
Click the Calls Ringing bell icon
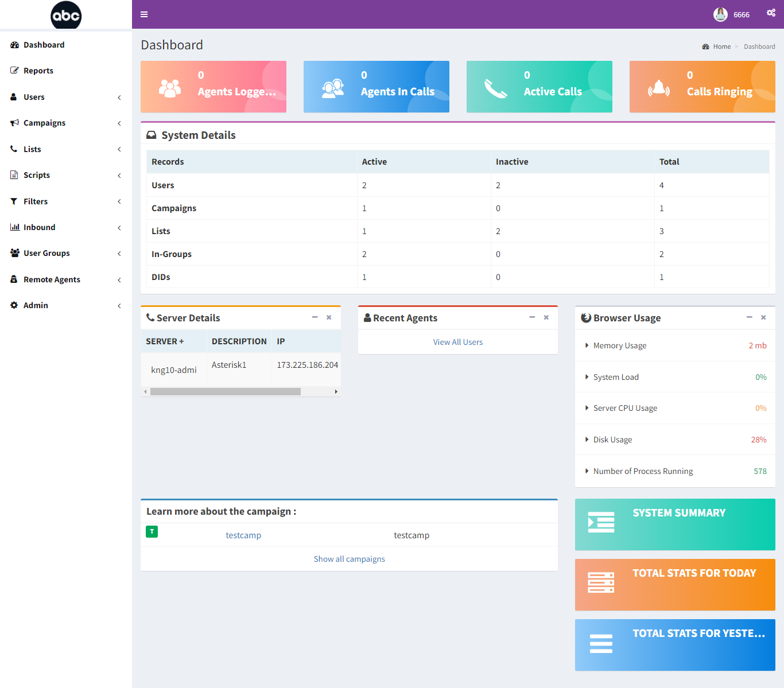659,88
